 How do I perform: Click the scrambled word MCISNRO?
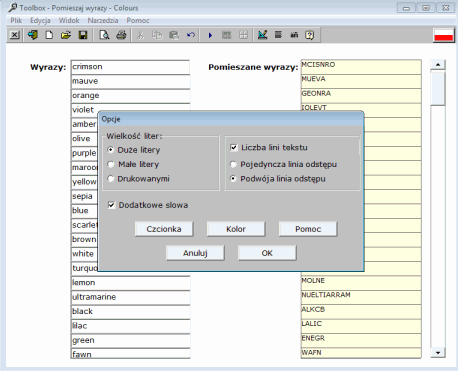pos(318,64)
